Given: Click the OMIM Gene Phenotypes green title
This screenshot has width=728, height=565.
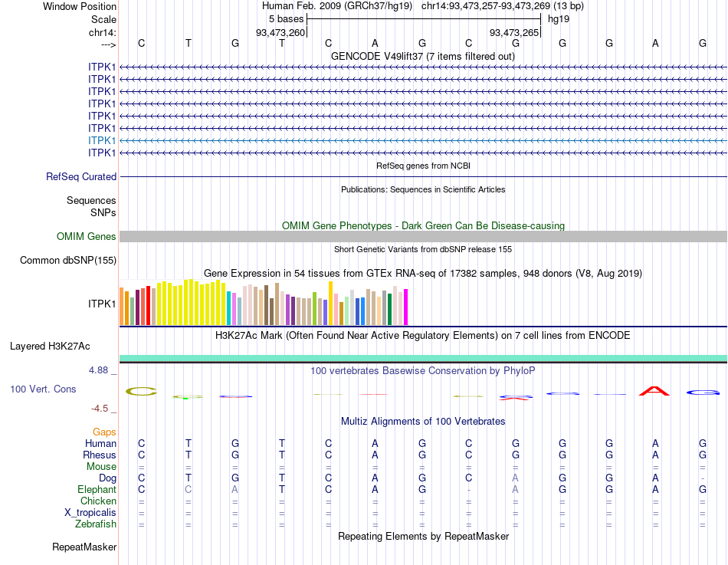Looking at the screenshot, I should [x=424, y=226].
